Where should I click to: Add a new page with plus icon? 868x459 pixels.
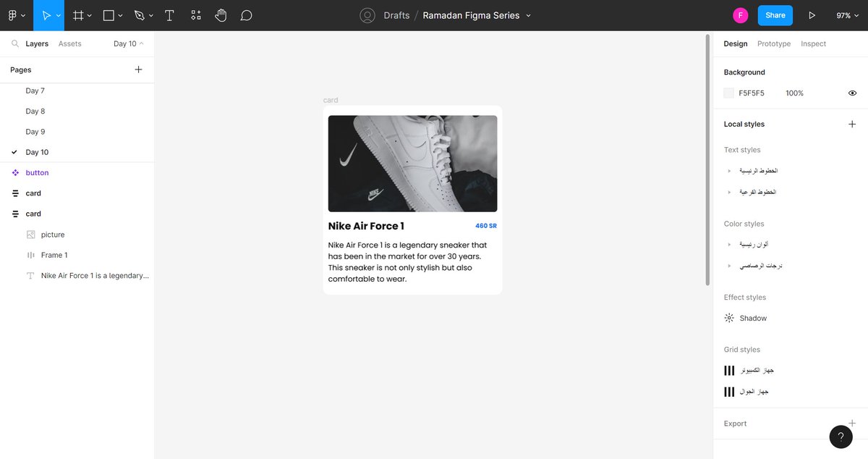[138, 70]
